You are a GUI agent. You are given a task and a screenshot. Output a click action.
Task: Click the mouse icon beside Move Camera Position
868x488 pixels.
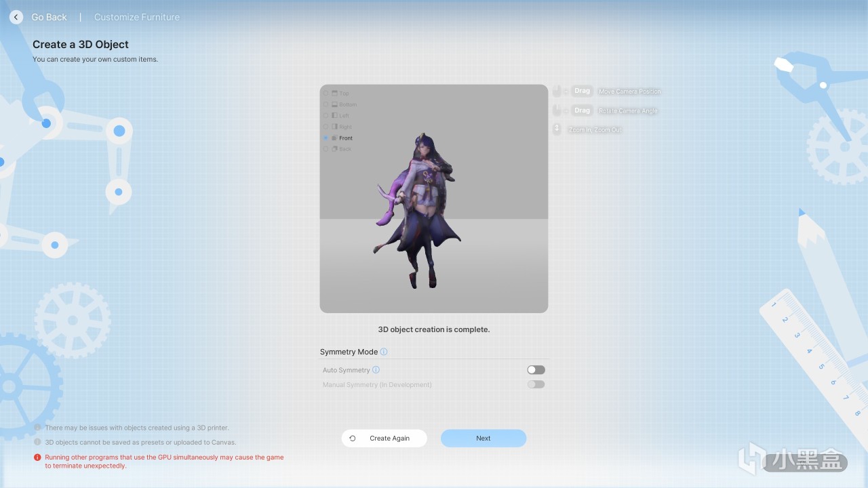pos(557,91)
